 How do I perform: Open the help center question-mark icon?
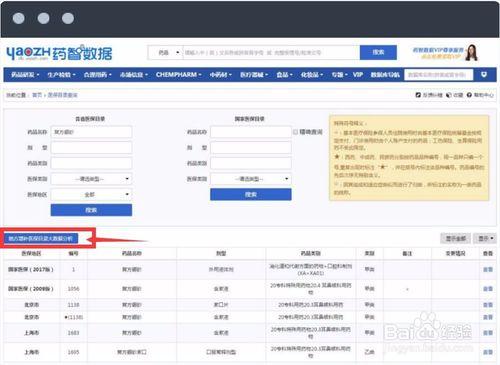469,95
